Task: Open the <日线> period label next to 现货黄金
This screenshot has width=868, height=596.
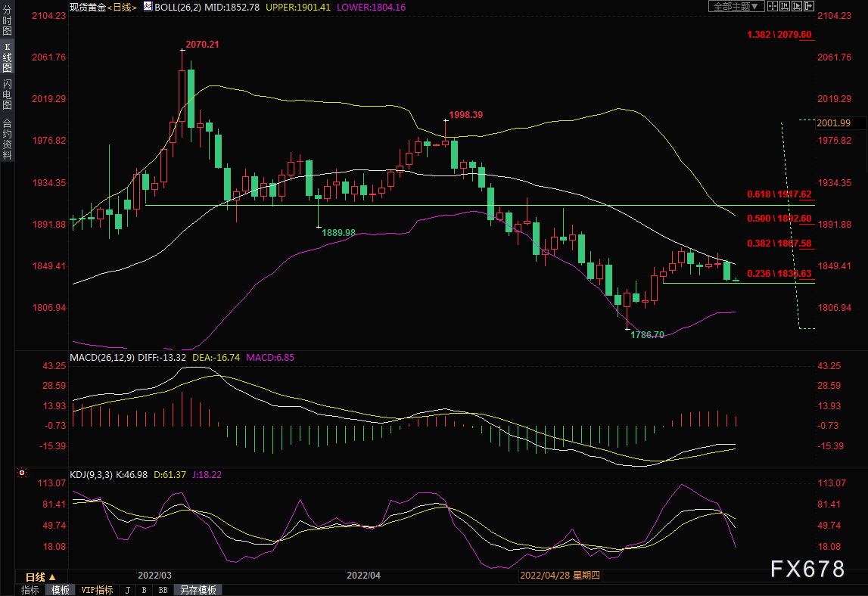Action: (x=121, y=7)
